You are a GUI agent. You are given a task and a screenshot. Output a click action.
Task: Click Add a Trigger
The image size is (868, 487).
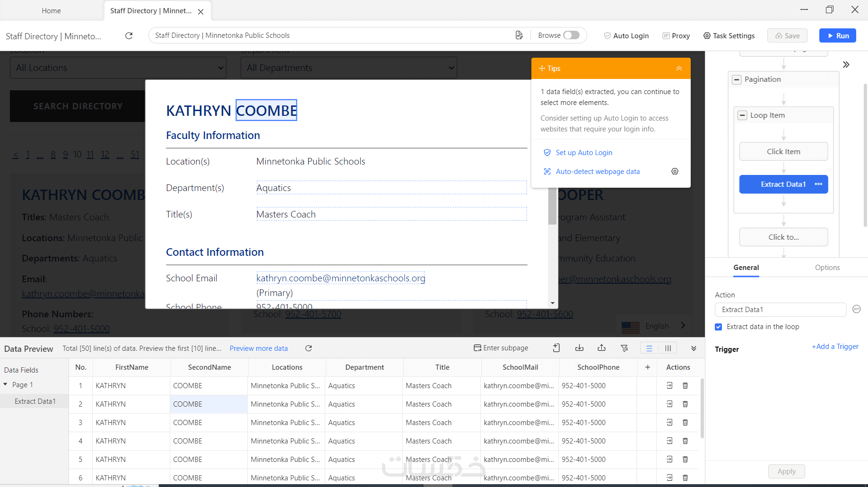(x=835, y=347)
